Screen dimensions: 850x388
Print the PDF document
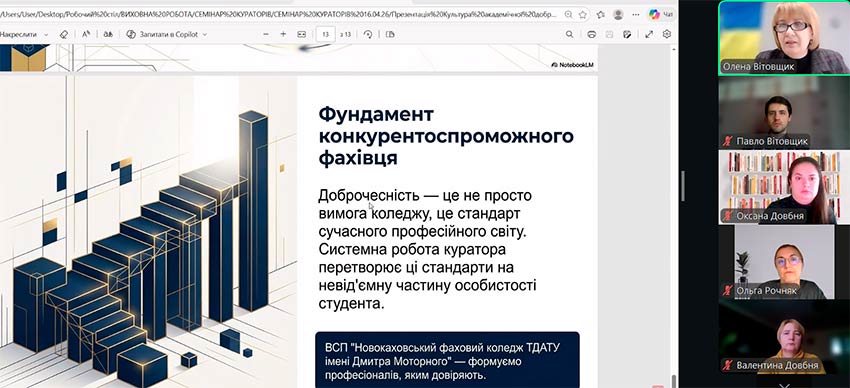[591, 34]
